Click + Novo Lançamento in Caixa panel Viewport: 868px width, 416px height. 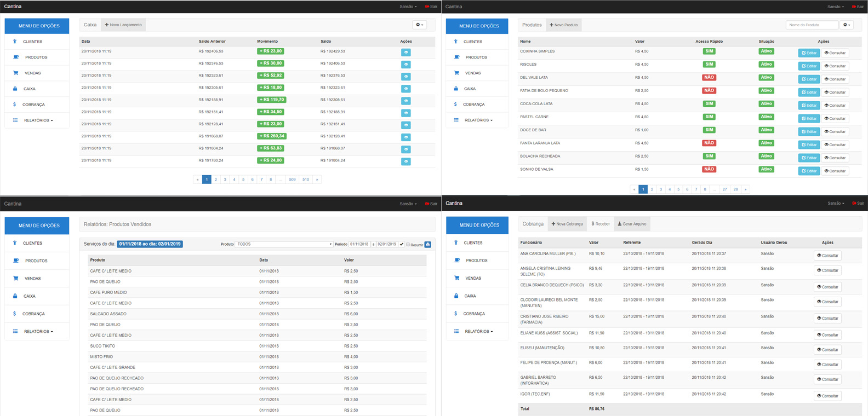(x=123, y=25)
